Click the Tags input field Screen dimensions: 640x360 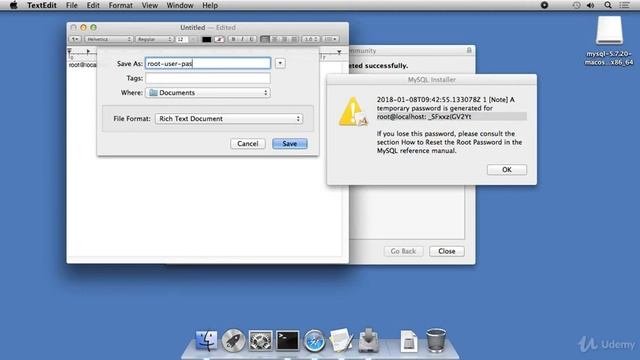pos(208,78)
